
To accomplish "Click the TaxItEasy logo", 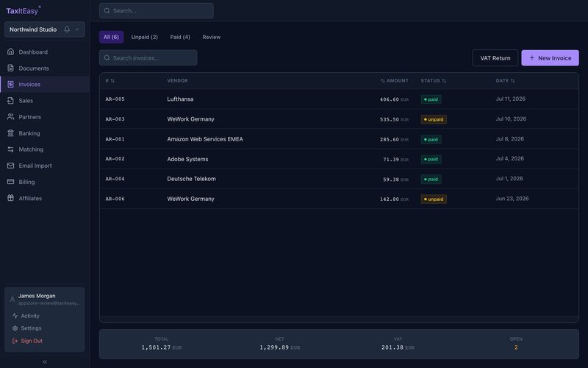I will click(24, 10).
